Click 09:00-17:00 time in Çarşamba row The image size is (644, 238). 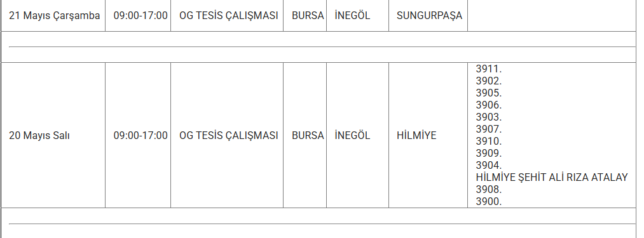point(140,16)
